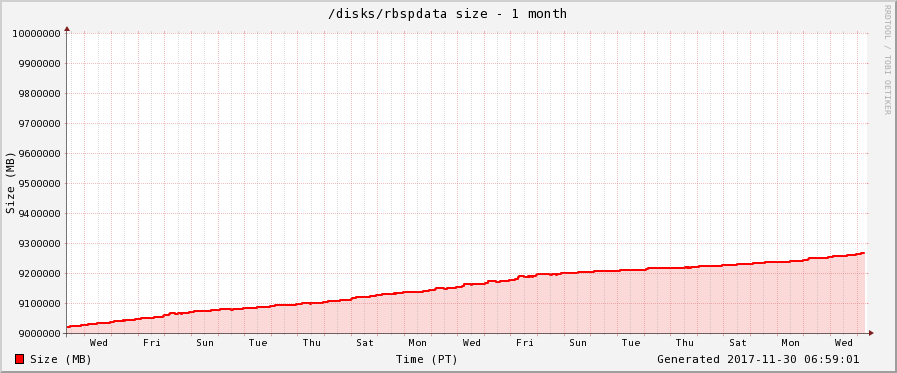Click the 'RRDTOOL / TOBI OETIKER' watermark
Image resolution: width=897 pixels, height=373 pixels.
coord(887,59)
